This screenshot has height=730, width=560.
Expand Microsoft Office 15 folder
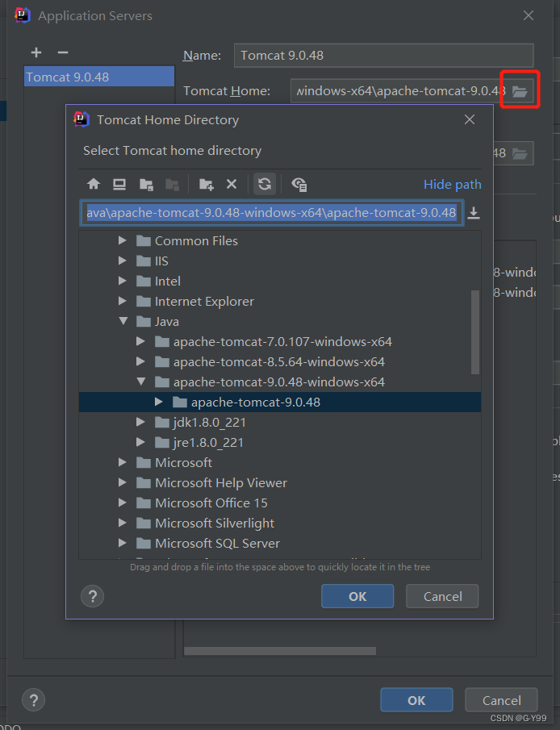point(122,503)
